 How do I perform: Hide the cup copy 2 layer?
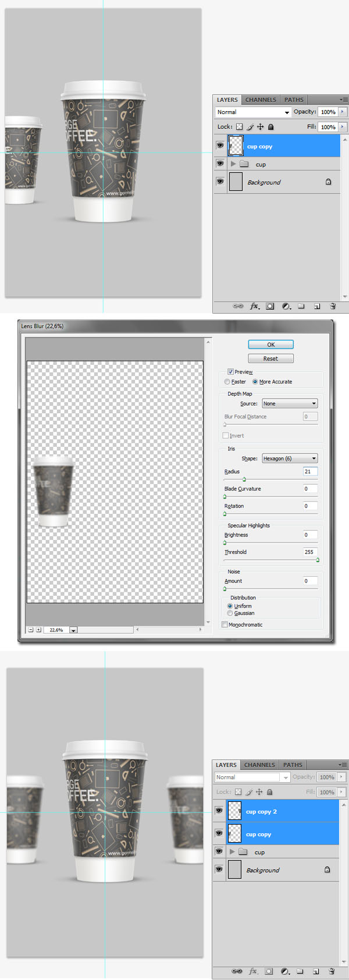click(x=219, y=811)
